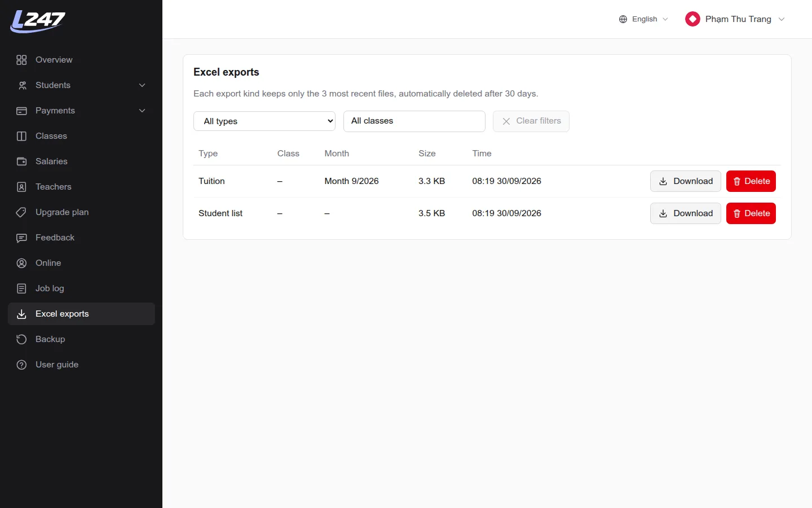Click the L247 logo
Viewport: 812px width, 508px height.
tap(38, 21)
